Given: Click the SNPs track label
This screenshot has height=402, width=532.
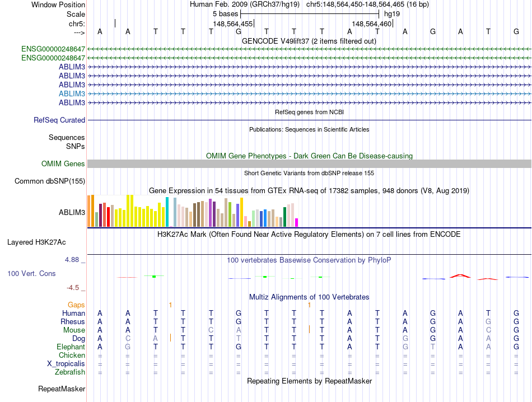Looking at the screenshot, I should coord(76,146).
